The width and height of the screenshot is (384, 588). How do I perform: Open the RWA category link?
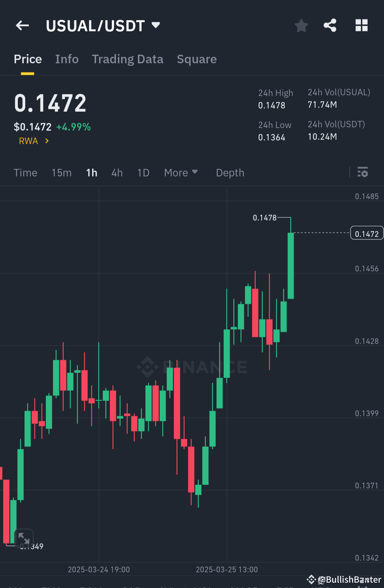[28, 141]
